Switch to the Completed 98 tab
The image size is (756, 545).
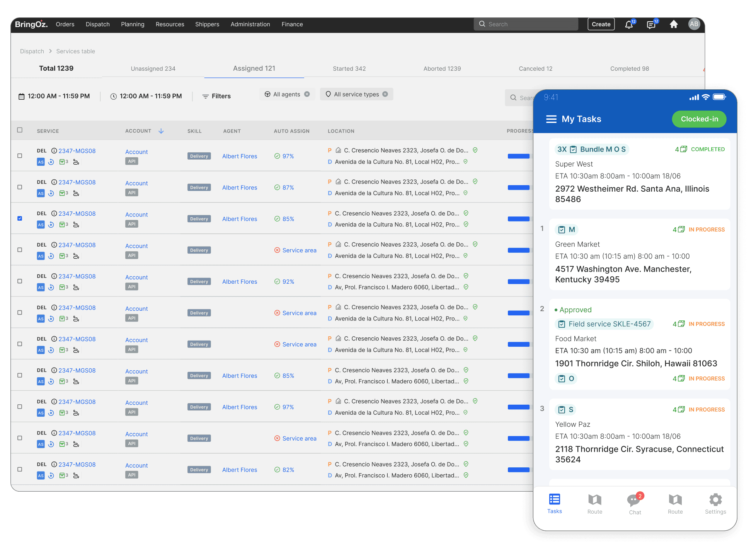630,69
